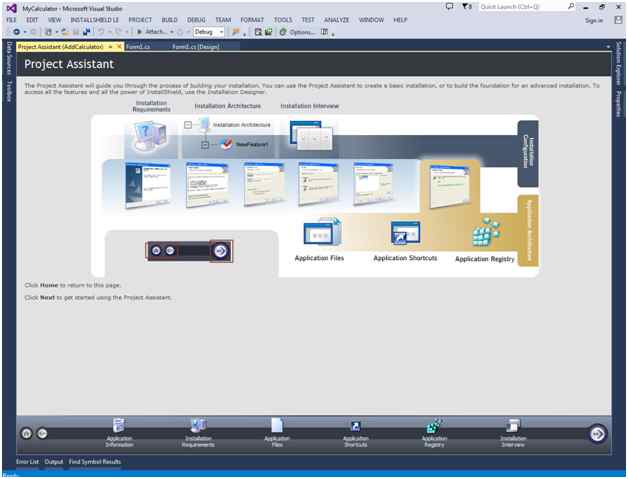Pin the Project Assistant tab
The height and width of the screenshot is (479, 628).
pyautogui.click(x=111, y=47)
